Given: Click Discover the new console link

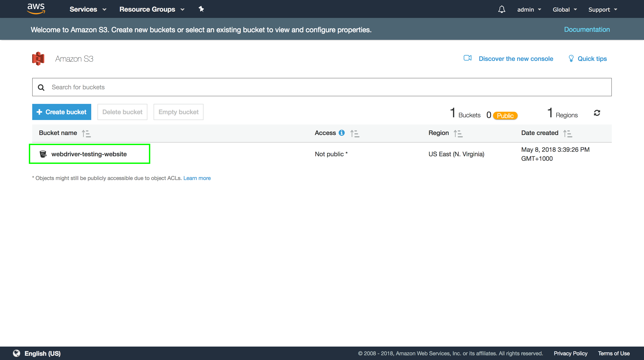Looking at the screenshot, I should coord(516,59).
